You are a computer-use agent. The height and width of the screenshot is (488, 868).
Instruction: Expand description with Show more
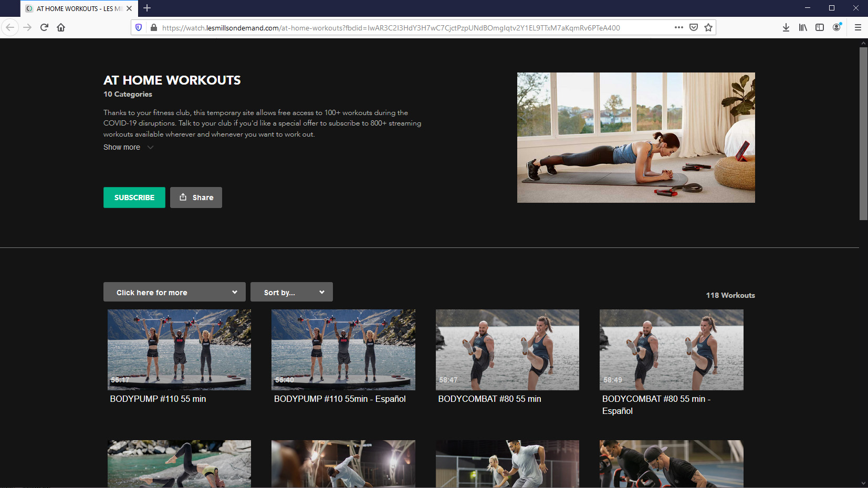point(128,147)
